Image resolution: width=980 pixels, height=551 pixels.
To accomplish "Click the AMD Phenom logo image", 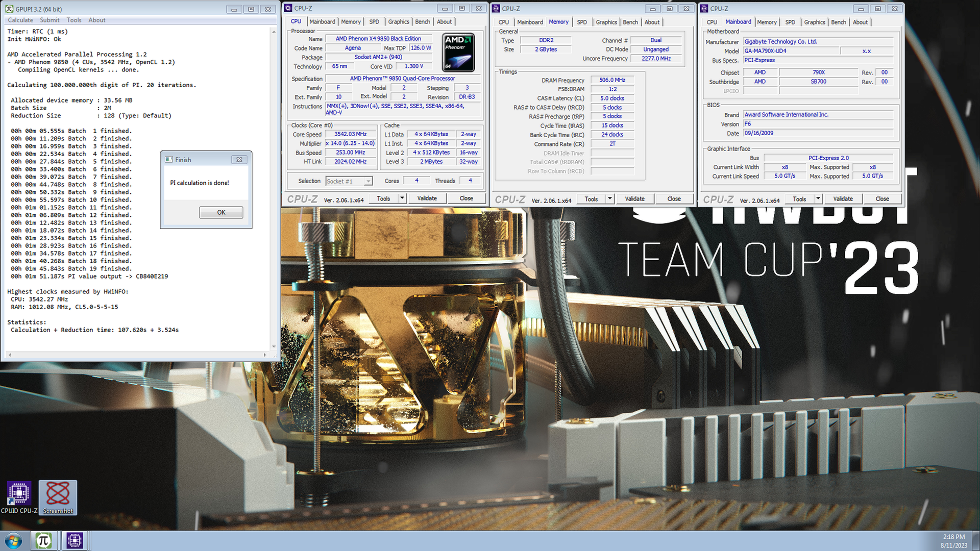I will [x=458, y=52].
